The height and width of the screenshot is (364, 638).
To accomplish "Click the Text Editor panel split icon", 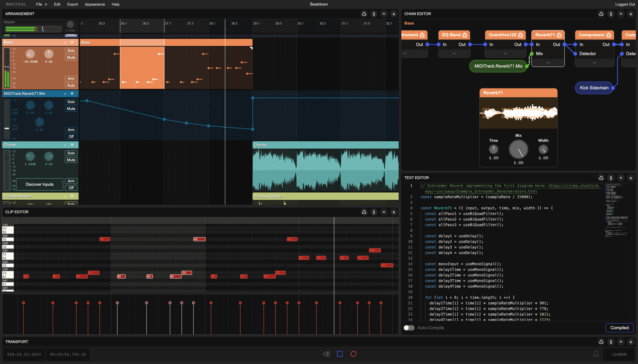I will pos(611,178).
